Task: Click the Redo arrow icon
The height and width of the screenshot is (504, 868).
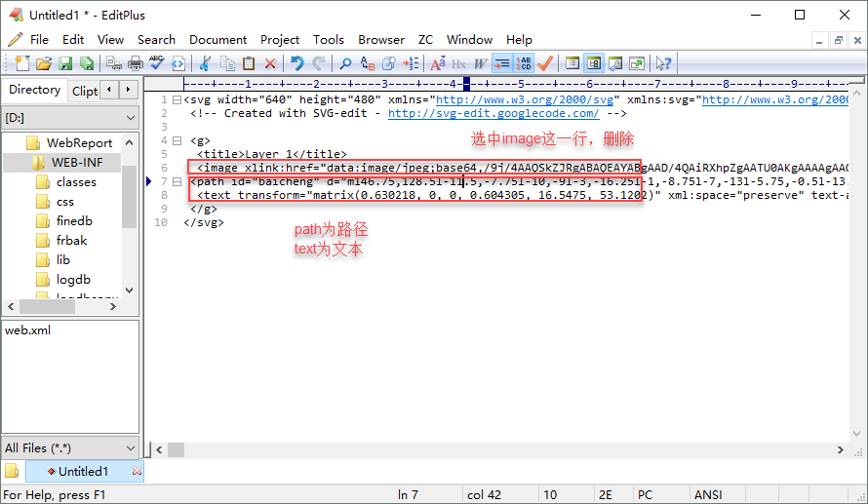Action: [x=319, y=63]
